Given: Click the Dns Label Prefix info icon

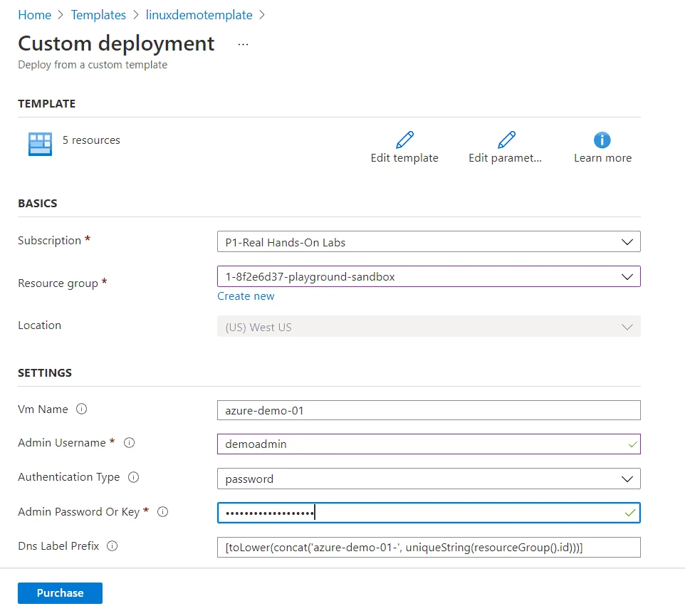Looking at the screenshot, I should [112, 546].
